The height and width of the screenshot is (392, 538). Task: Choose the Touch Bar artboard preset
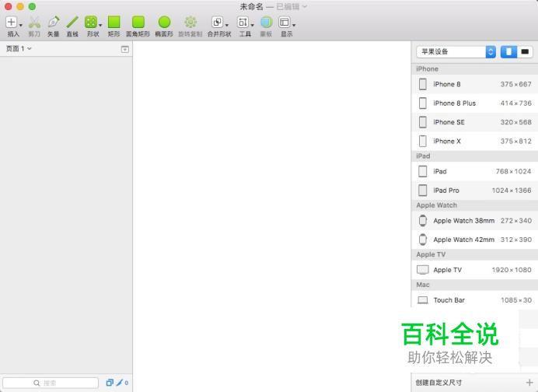click(x=474, y=300)
